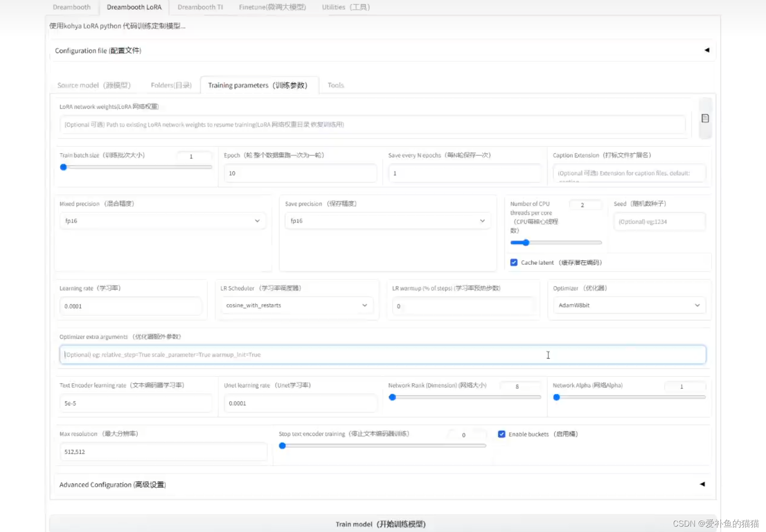Click the LR warmup input field
766x532 pixels.
(463, 306)
